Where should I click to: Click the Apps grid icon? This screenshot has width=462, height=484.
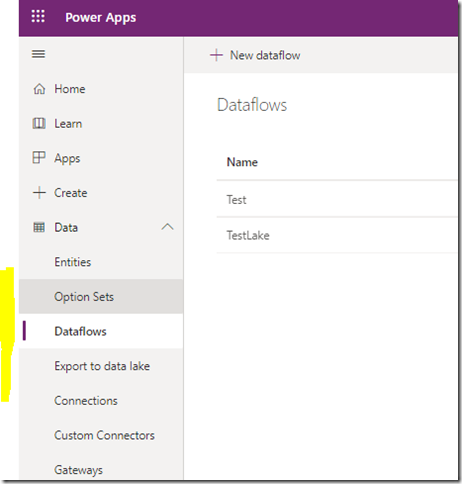[x=39, y=158]
